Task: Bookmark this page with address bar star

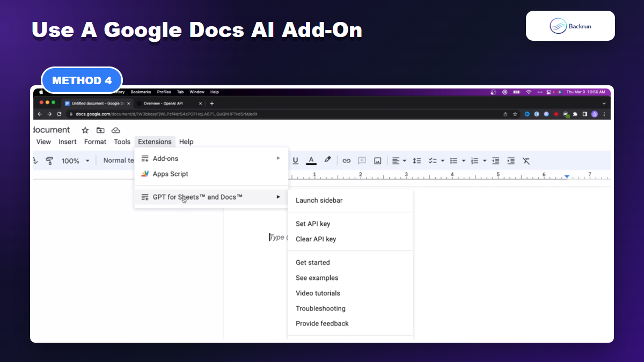Action: [515, 114]
